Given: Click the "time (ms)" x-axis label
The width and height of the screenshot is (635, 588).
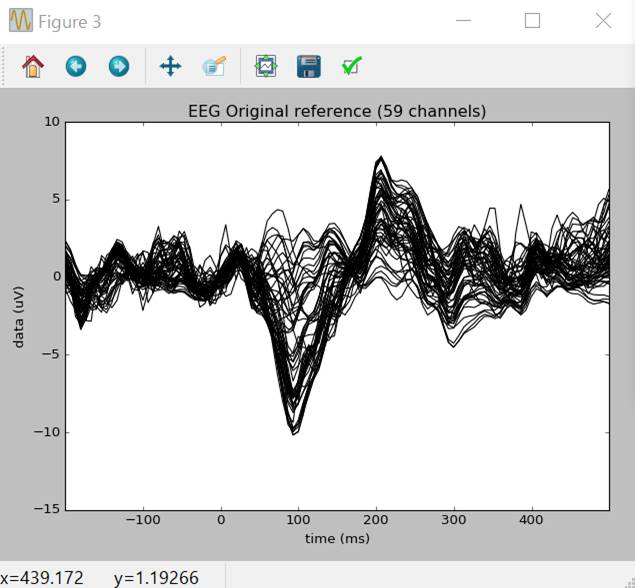Looking at the screenshot, I should point(337,539).
